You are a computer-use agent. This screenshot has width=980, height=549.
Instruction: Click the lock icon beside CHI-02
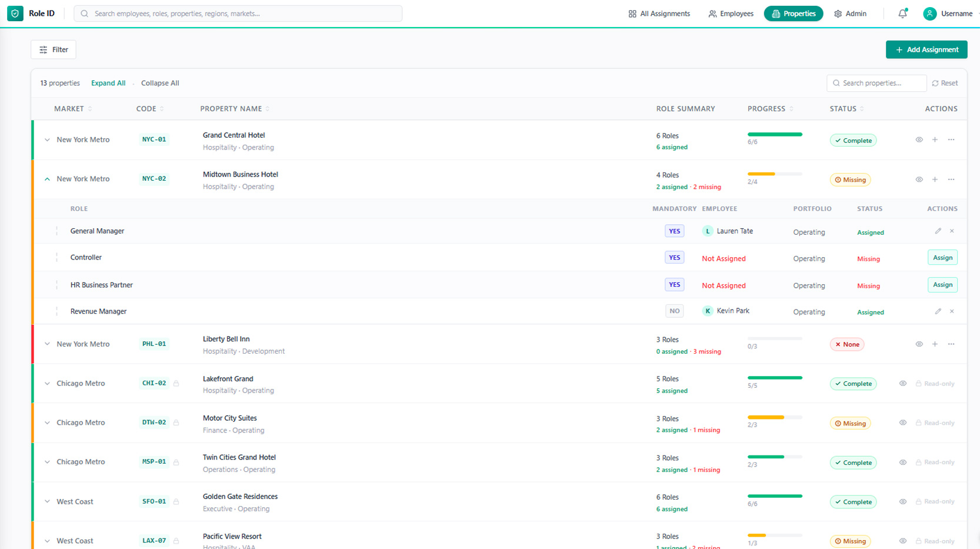176,384
